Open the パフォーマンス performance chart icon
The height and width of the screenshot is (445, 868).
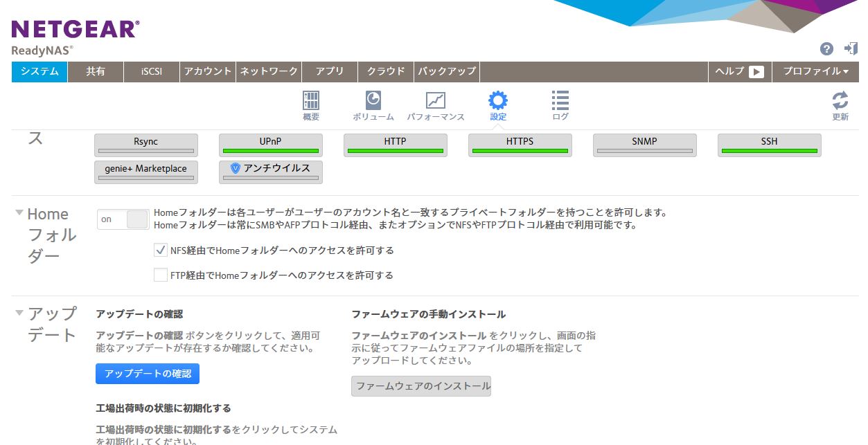click(x=435, y=101)
